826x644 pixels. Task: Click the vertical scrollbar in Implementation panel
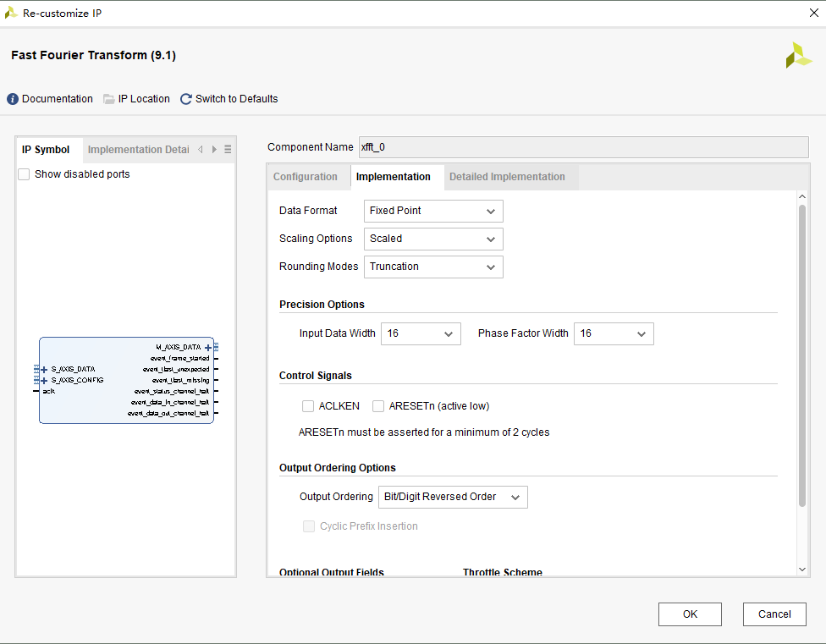[802, 355]
